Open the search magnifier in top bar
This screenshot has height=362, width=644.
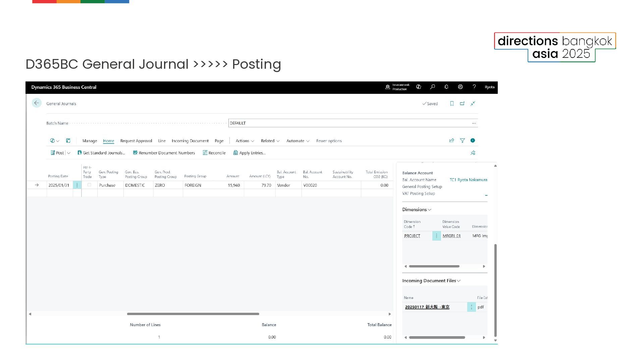[x=433, y=87]
